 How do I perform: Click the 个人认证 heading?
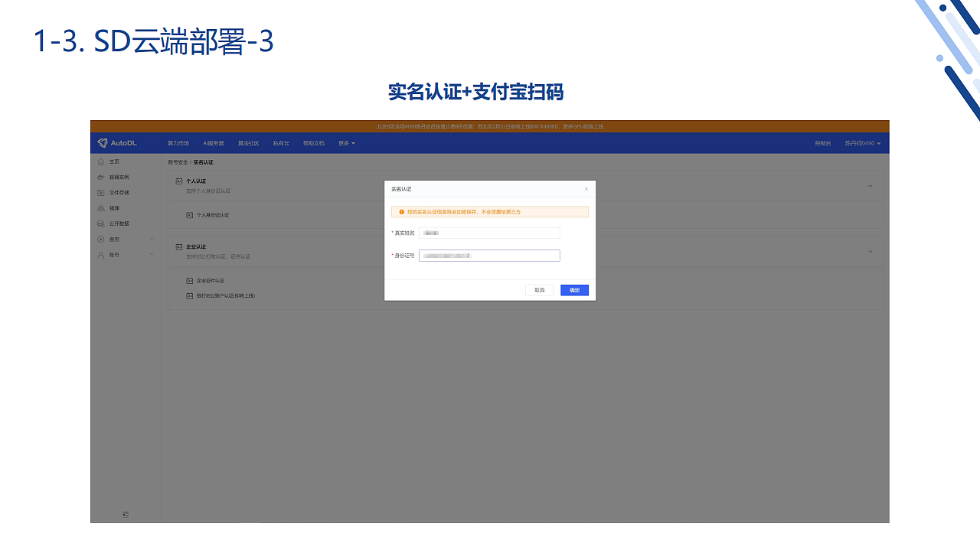pyautogui.click(x=196, y=181)
